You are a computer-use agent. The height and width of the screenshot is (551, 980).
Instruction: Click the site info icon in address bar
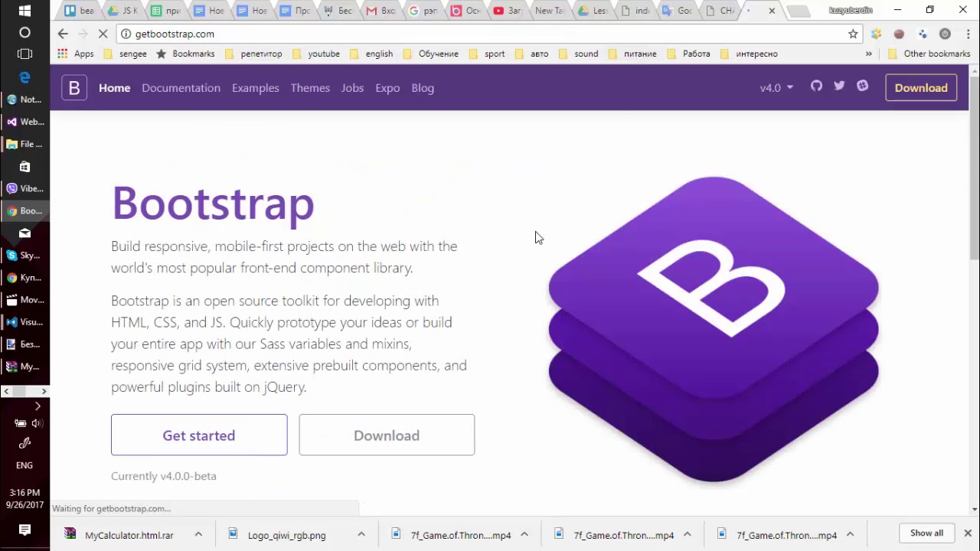pos(126,34)
